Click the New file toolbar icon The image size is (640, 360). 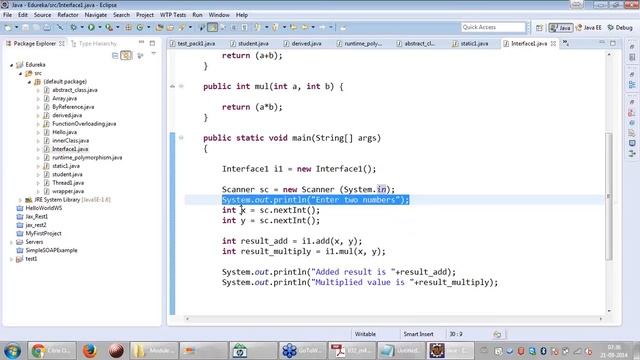pyautogui.click(x=8, y=27)
